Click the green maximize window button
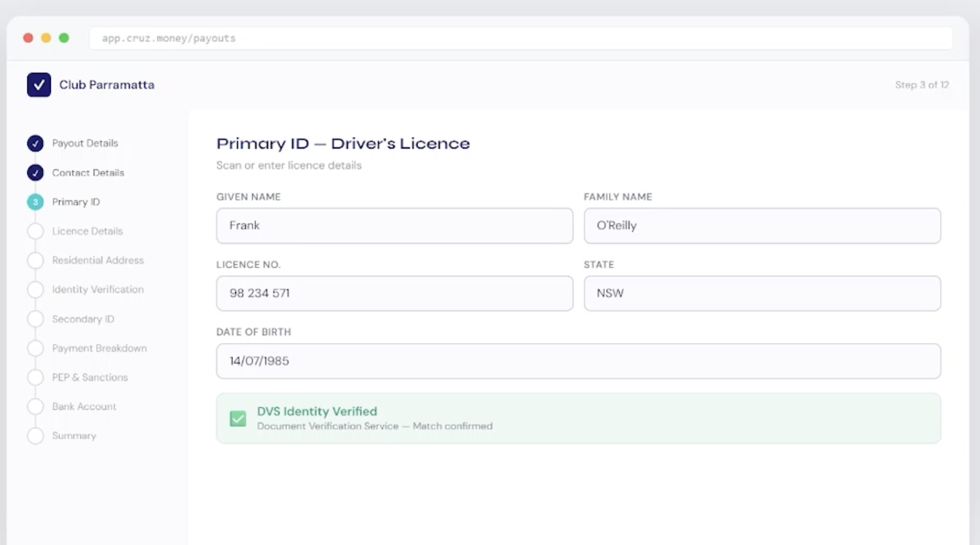980x545 pixels. point(64,38)
